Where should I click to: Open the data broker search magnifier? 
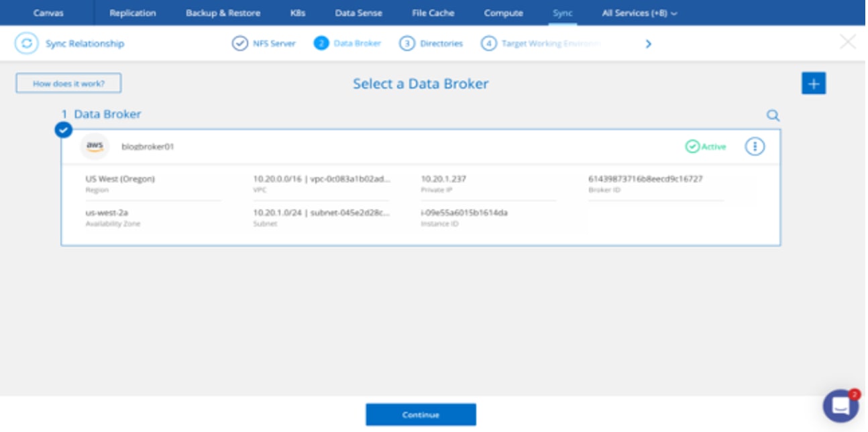[773, 115]
